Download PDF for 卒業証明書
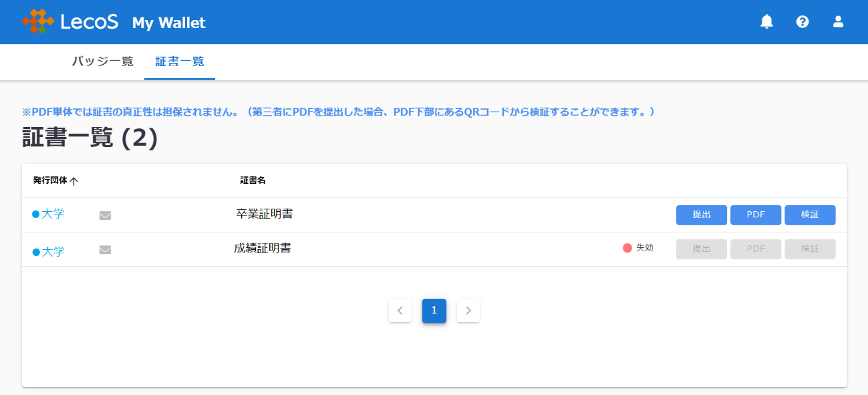Screen dimensions: 868x395 (756, 215)
